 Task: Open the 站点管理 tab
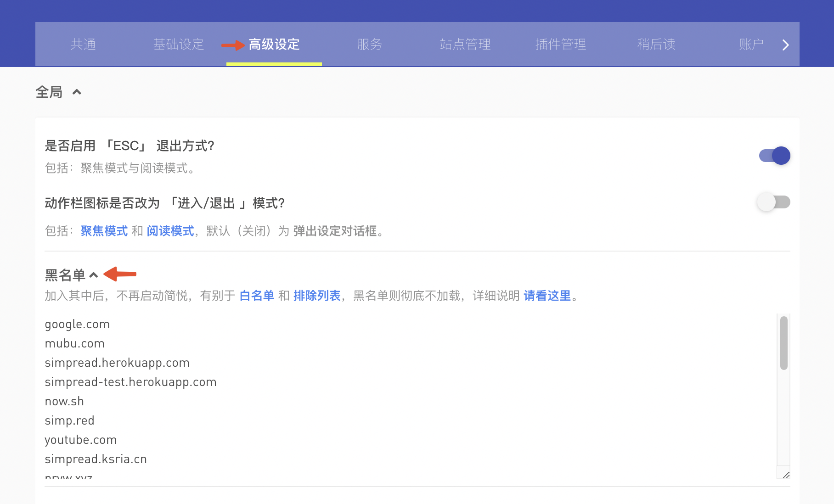(x=465, y=45)
